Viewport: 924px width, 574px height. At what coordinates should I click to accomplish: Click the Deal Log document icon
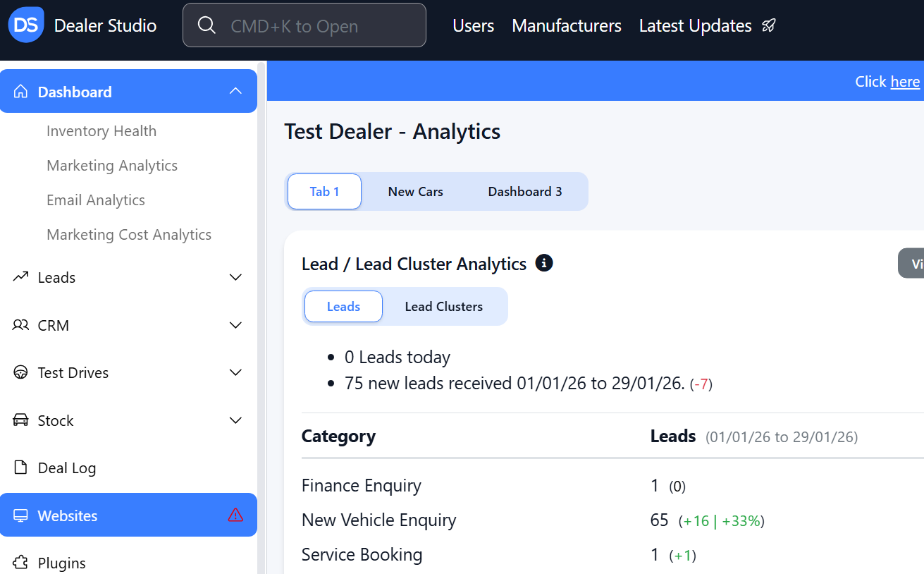(x=21, y=468)
